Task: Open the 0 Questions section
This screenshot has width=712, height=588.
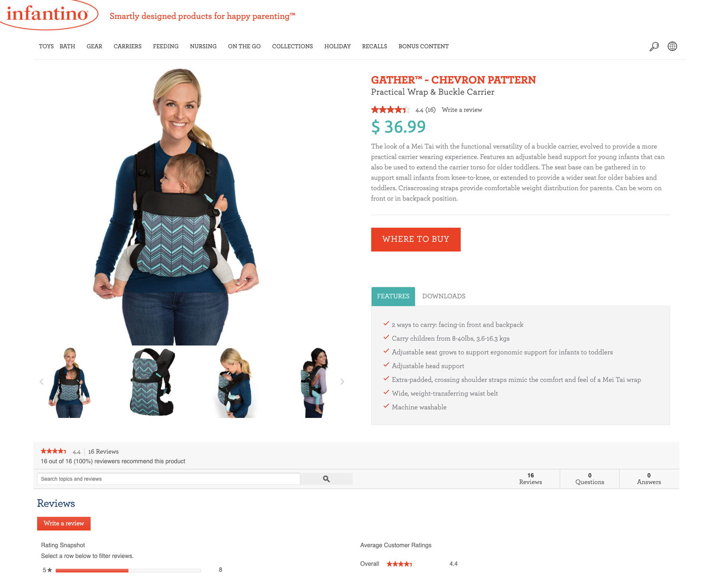Action: pos(590,479)
